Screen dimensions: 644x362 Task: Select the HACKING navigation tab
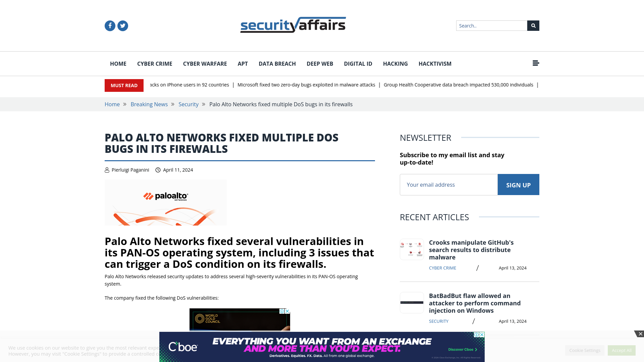coord(395,64)
